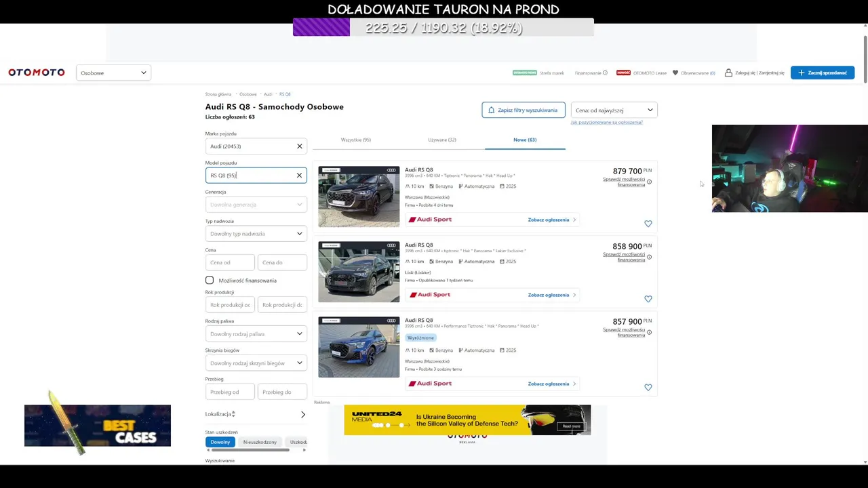Click the user profile icon in header
This screenshot has width=868, height=488.
click(728, 73)
